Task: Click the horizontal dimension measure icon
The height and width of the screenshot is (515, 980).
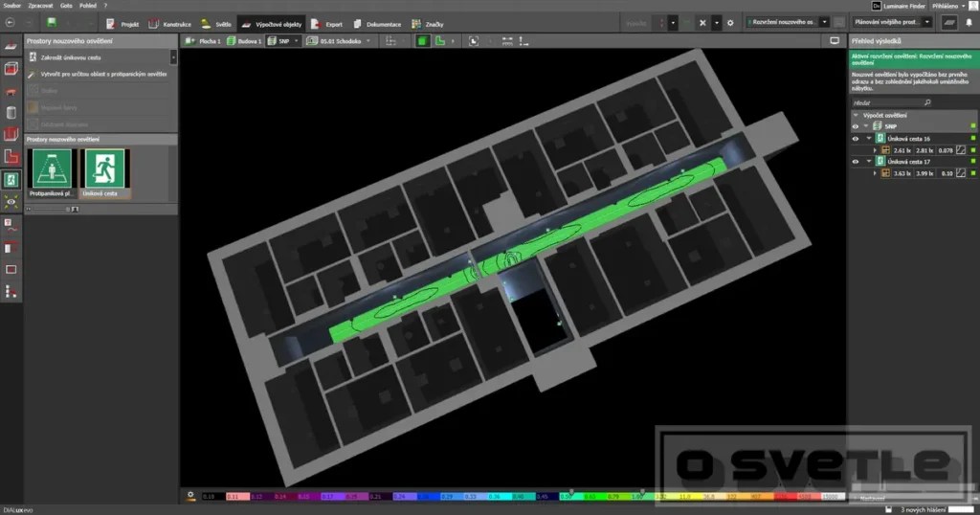Action: point(507,41)
